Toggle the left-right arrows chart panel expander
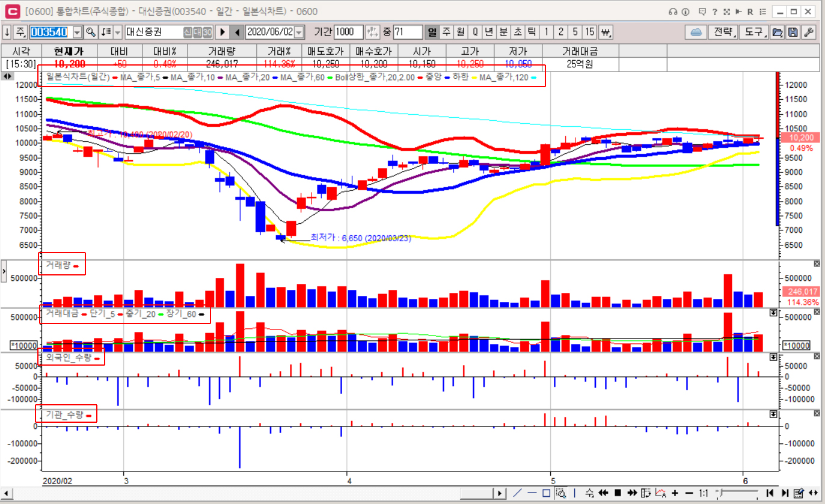825x504 pixels. point(7,76)
